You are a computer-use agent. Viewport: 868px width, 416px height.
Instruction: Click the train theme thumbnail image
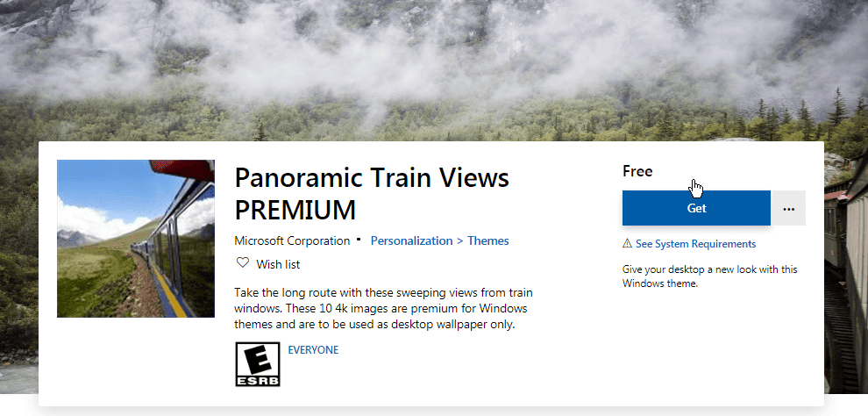pos(136,239)
